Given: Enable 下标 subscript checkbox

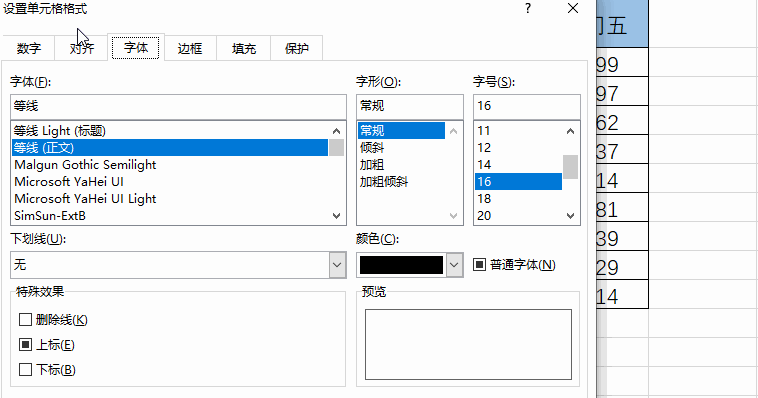Looking at the screenshot, I should pos(25,369).
